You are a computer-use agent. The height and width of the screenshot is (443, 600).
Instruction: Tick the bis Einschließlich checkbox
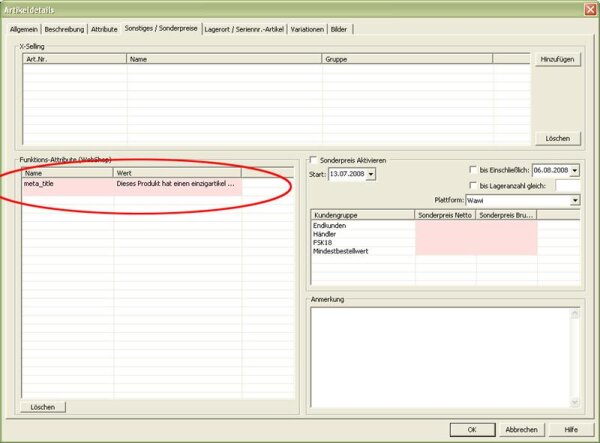pyautogui.click(x=473, y=169)
